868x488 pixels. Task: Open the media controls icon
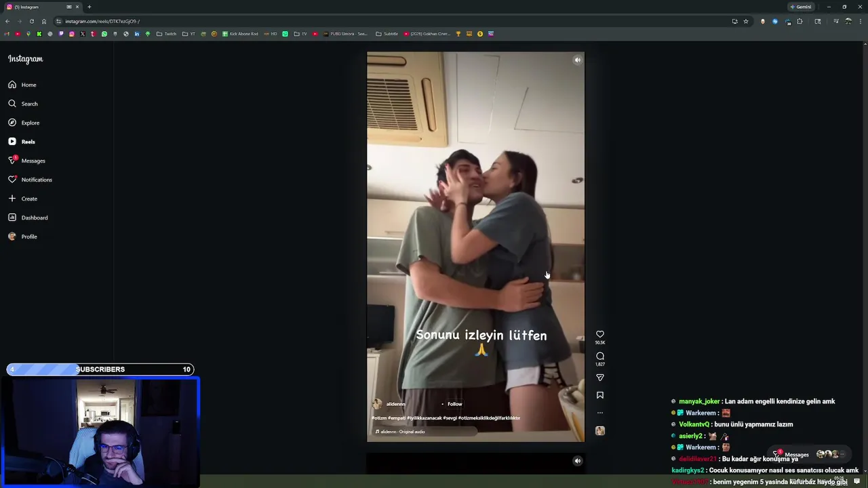pyautogui.click(x=835, y=21)
